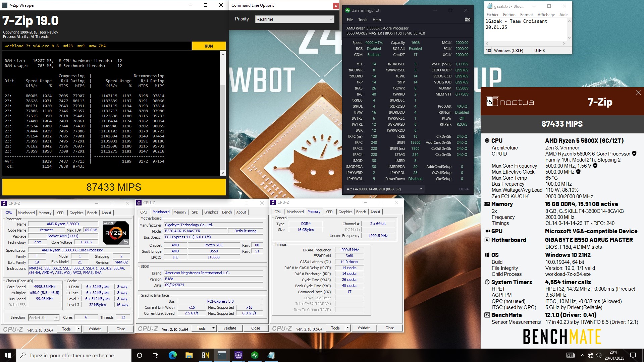Switch to the console window taskbar icon
Viewport: 644px width, 362px height.
pyautogui.click(x=222, y=355)
